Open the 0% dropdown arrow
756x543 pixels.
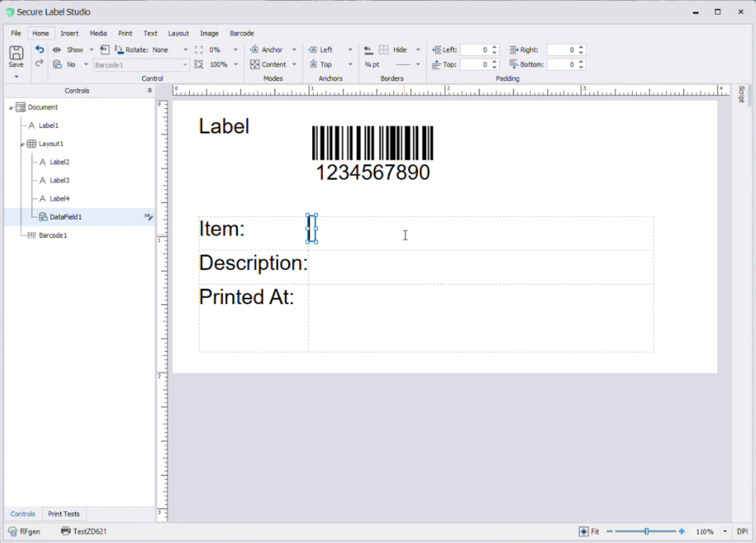(x=235, y=50)
